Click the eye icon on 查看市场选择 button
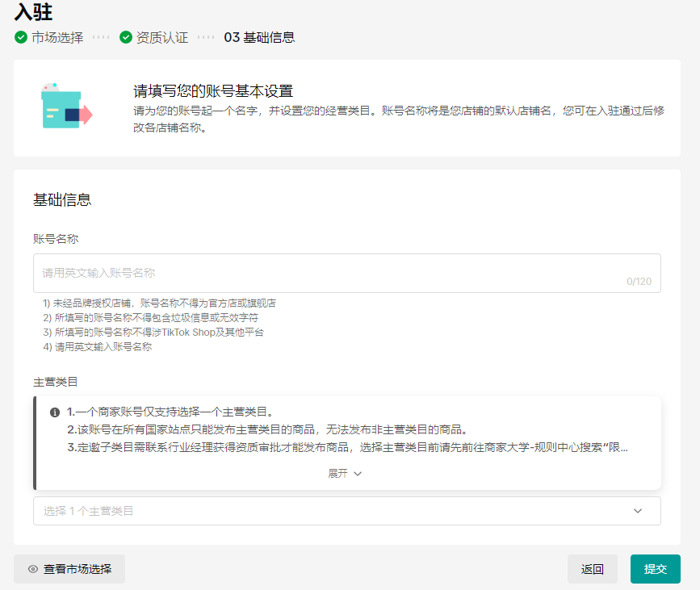 click(x=31, y=569)
